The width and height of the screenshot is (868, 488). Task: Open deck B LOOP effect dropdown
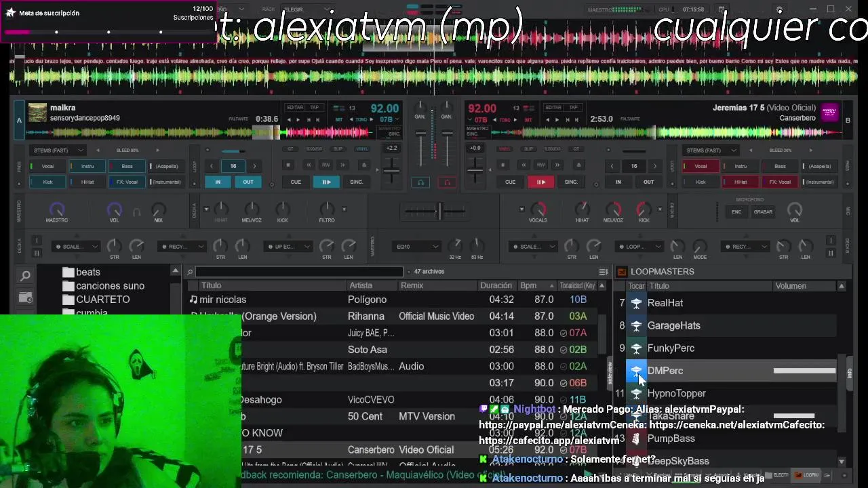pyautogui.click(x=639, y=247)
